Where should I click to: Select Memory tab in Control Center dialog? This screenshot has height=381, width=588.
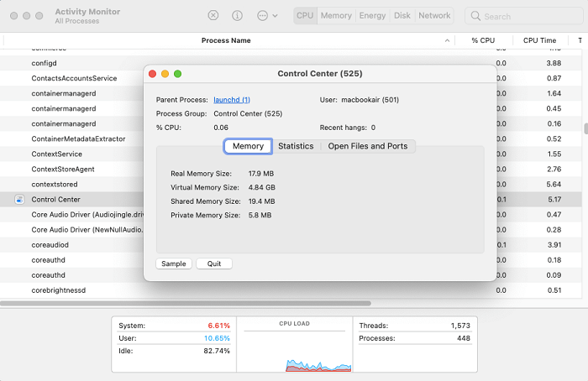click(248, 146)
